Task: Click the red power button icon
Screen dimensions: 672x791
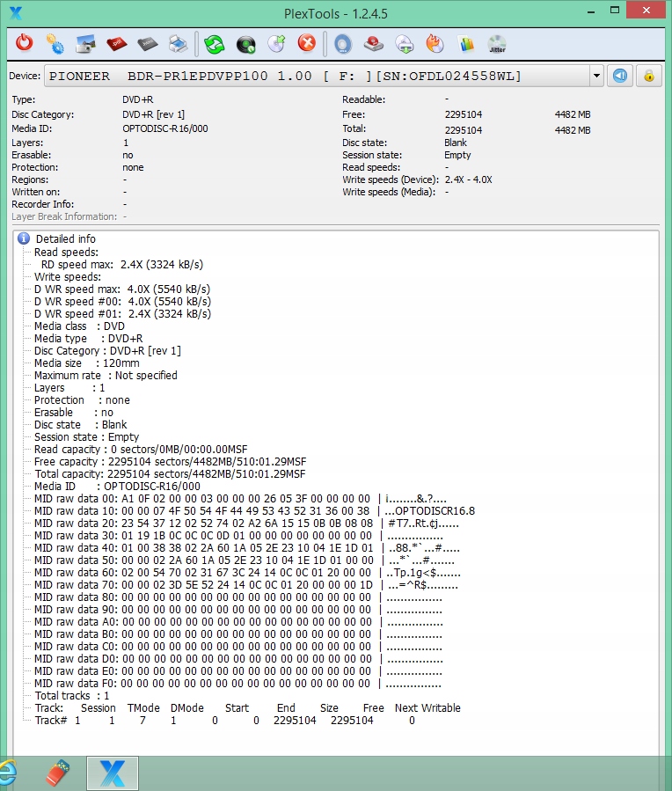Action: (x=25, y=43)
